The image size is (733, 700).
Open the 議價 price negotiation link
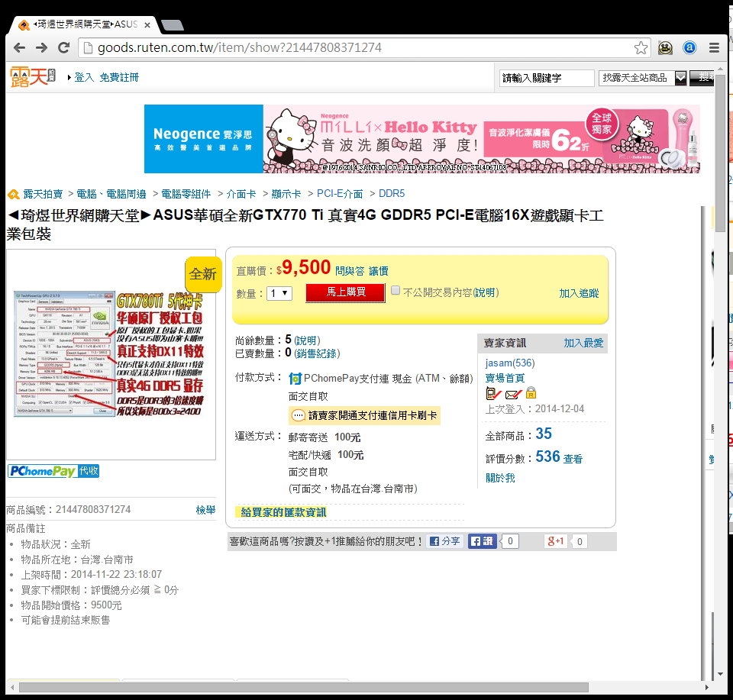coord(379,271)
